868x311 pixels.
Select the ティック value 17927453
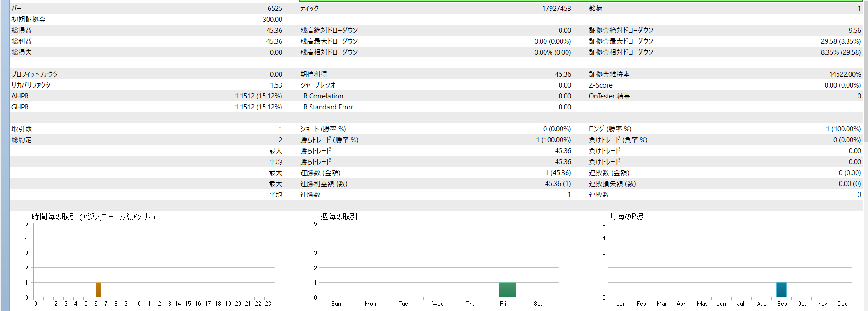point(556,9)
